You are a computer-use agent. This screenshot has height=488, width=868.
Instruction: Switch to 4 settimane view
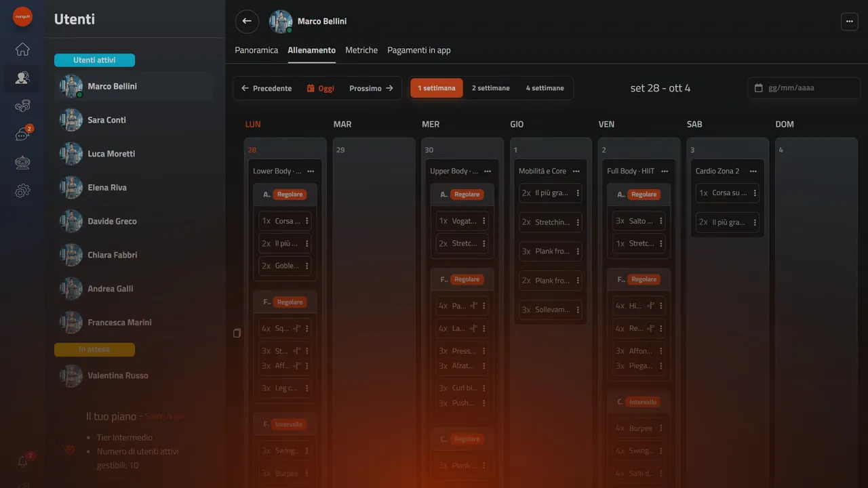545,88
